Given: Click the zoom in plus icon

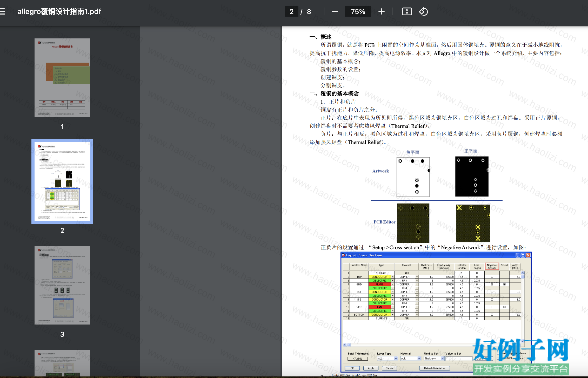Looking at the screenshot, I should (x=381, y=11).
